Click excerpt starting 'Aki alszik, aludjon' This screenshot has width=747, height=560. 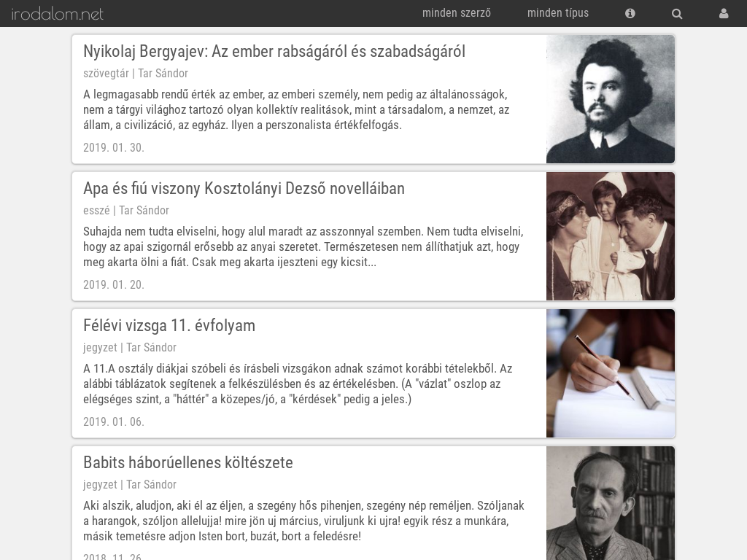tap(304, 521)
